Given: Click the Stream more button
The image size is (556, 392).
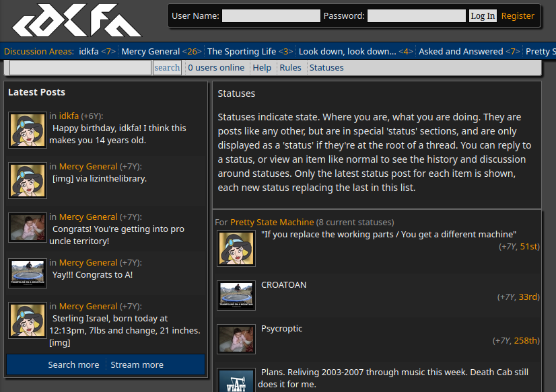Looking at the screenshot, I should pos(137,364).
